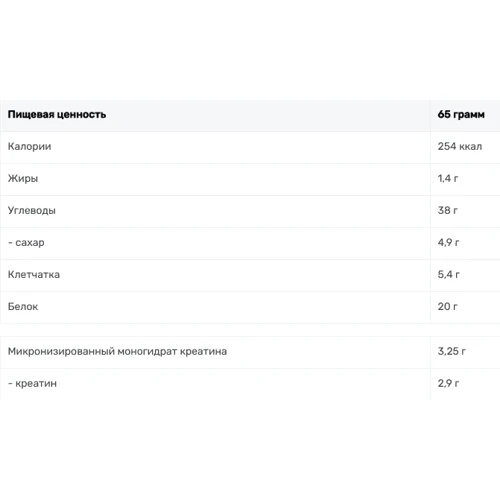This screenshot has width=500, height=500.
Task: Click the word "креатина" in the table
Action: 203,351
